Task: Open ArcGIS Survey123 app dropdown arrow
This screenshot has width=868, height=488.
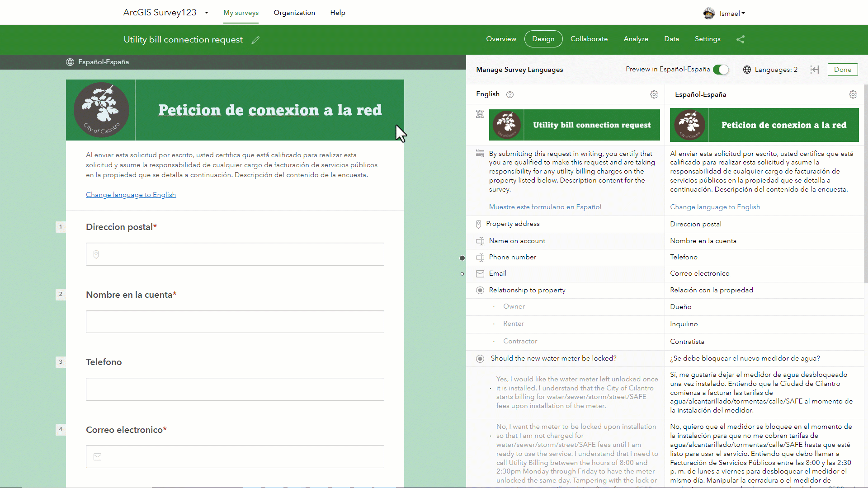Action: point(207,13)
